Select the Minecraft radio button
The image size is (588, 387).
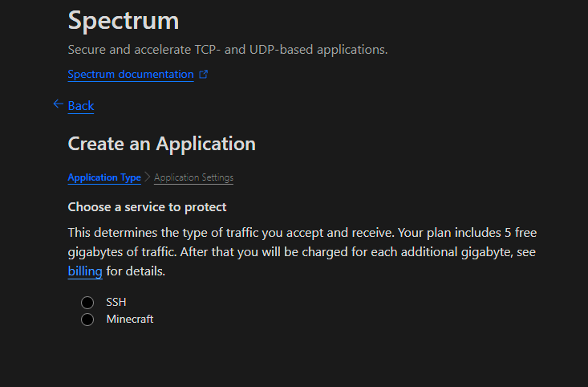(x=87, y=320)
